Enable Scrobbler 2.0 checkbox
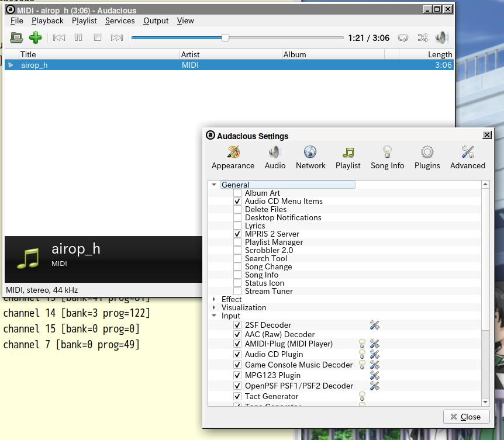504x440 pixels. click(x=237, y=250)
